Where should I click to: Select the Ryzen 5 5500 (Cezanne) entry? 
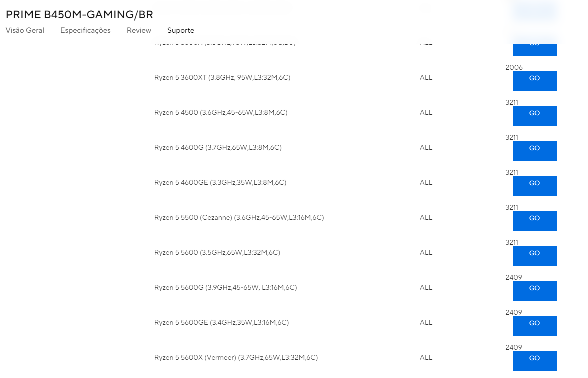click(239, 217)
